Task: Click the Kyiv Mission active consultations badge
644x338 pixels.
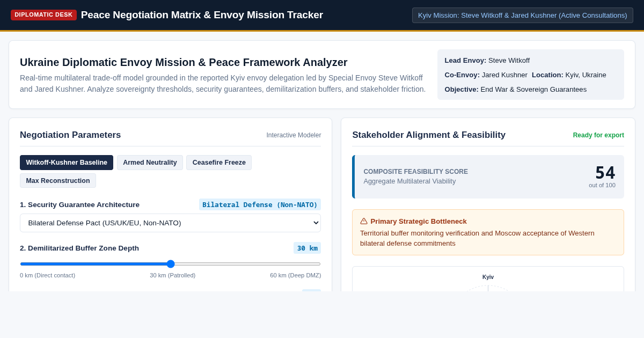Action: 523,15
